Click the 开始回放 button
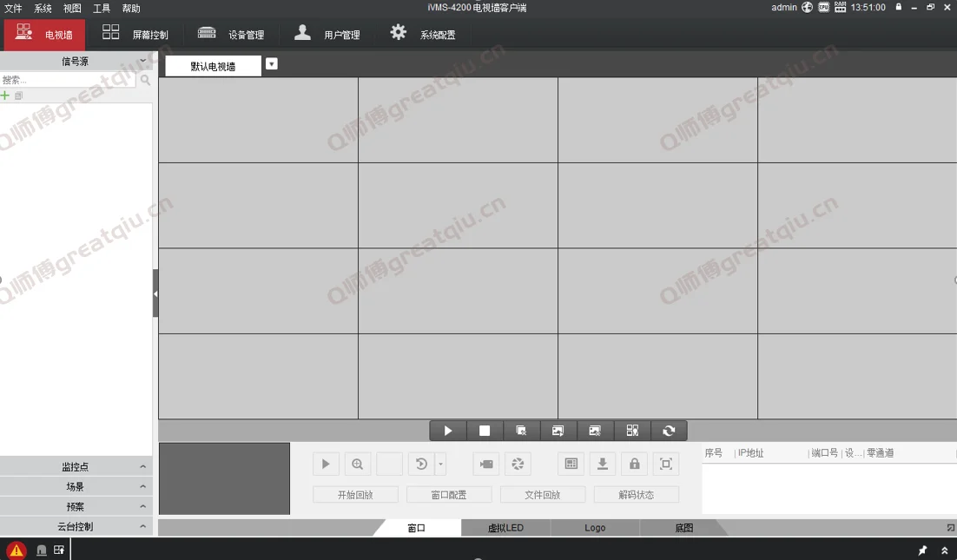Viewport: 957px width, 560px height. point(355,495)
